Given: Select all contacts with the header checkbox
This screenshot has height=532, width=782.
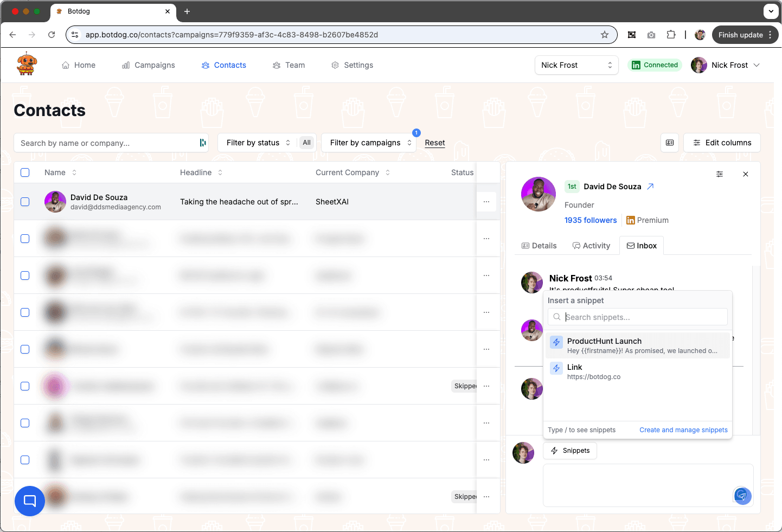Looking at the screenshot, I should click(25, 172).
